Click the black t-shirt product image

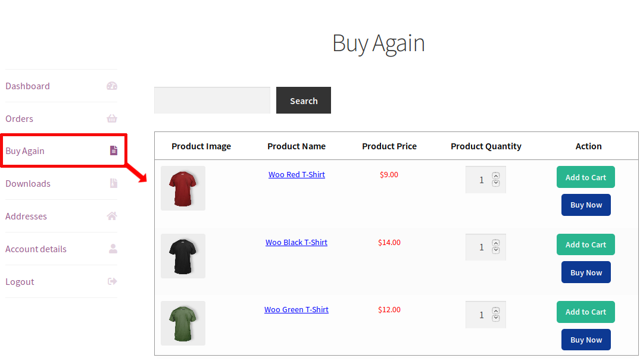click(183, 256)
